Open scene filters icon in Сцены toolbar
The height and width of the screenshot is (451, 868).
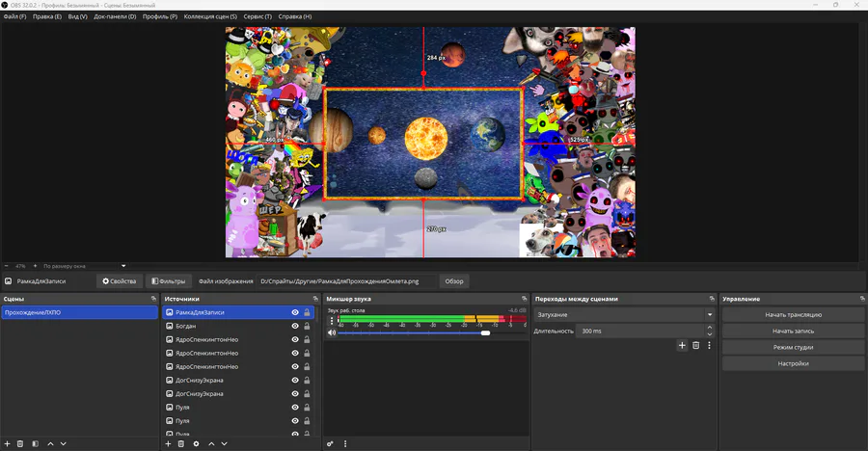pyautogui.click(x=35, y=444)
